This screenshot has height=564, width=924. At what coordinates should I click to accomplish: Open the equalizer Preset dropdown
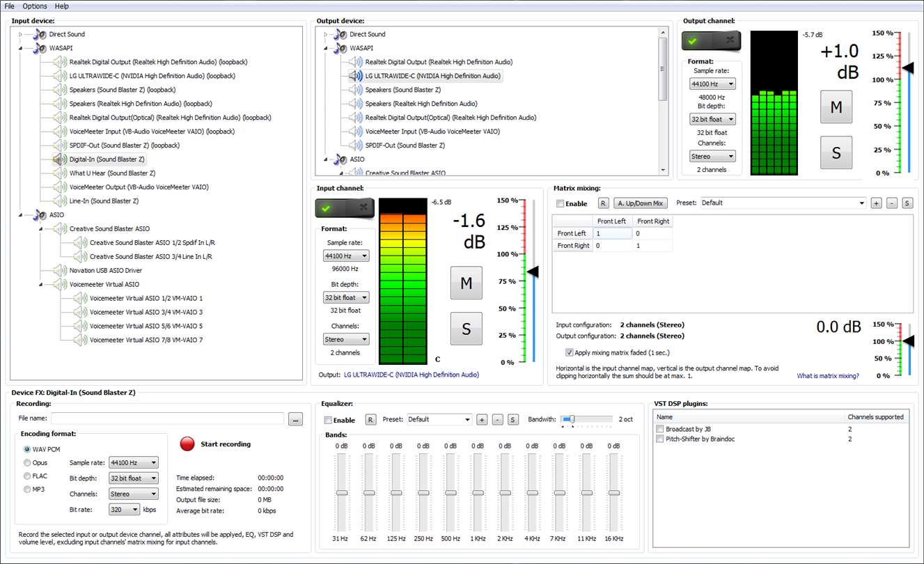pos(439,420)
